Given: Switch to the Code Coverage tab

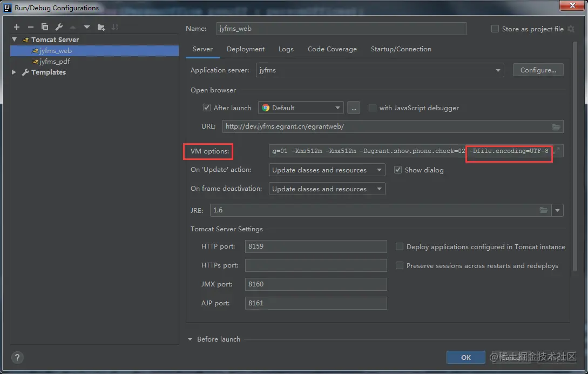Looking at the screenshot, I should pos(332,49).
